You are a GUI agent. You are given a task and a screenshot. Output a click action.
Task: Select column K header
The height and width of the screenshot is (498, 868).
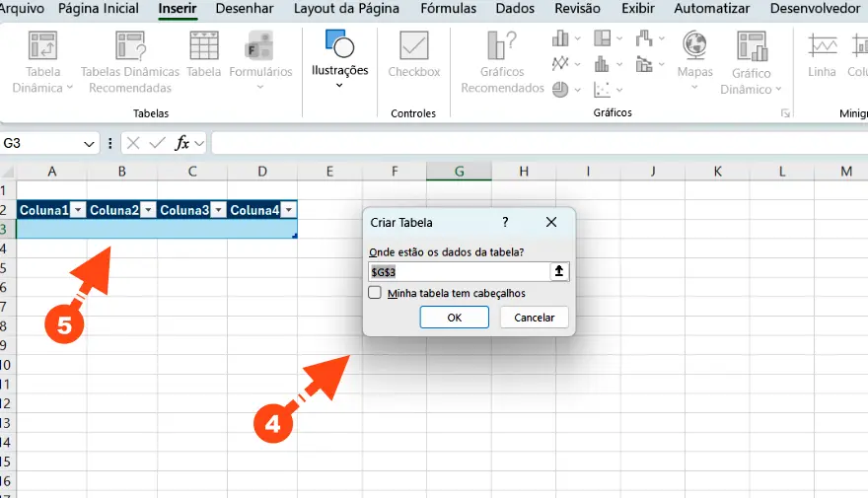tap(717, 172)
